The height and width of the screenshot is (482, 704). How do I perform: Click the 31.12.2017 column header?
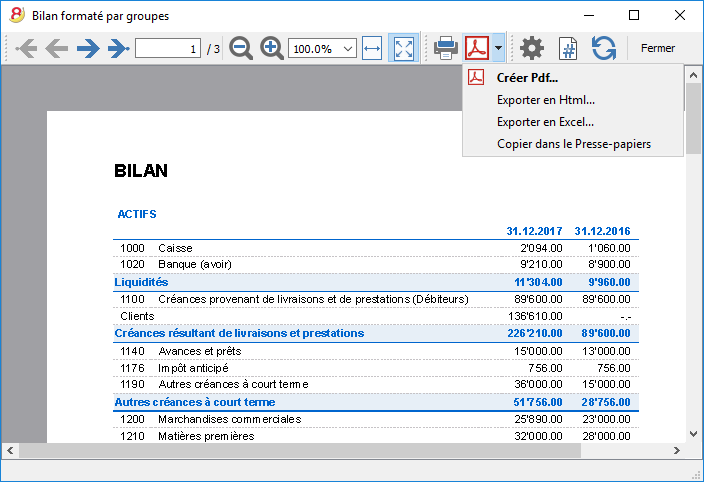tap(534, 231)
